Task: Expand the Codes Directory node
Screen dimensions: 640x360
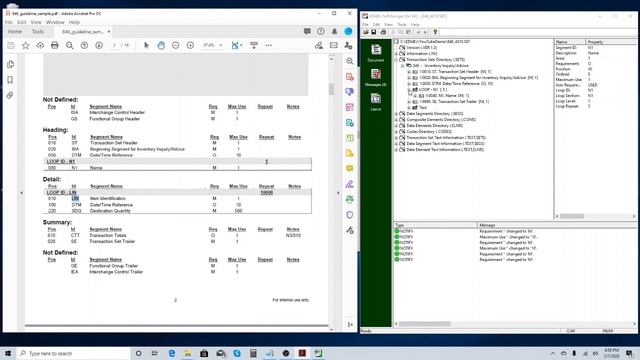Action: [396, 131]
